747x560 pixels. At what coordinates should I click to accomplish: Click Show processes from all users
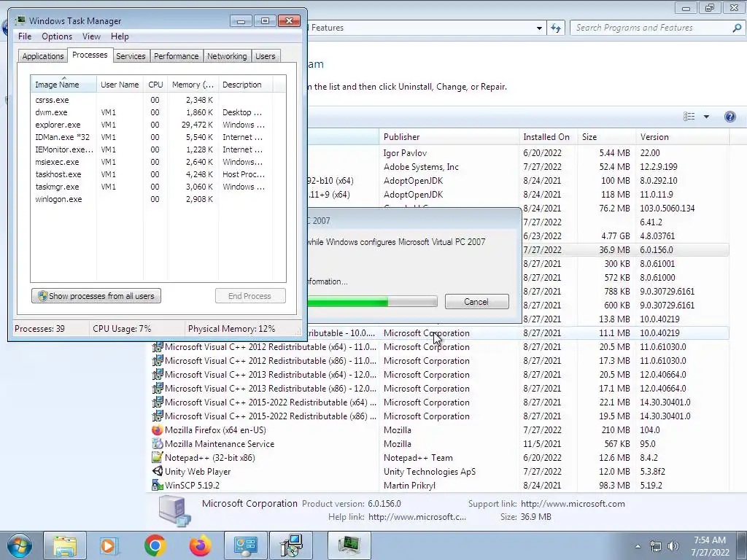pos(96,296)
